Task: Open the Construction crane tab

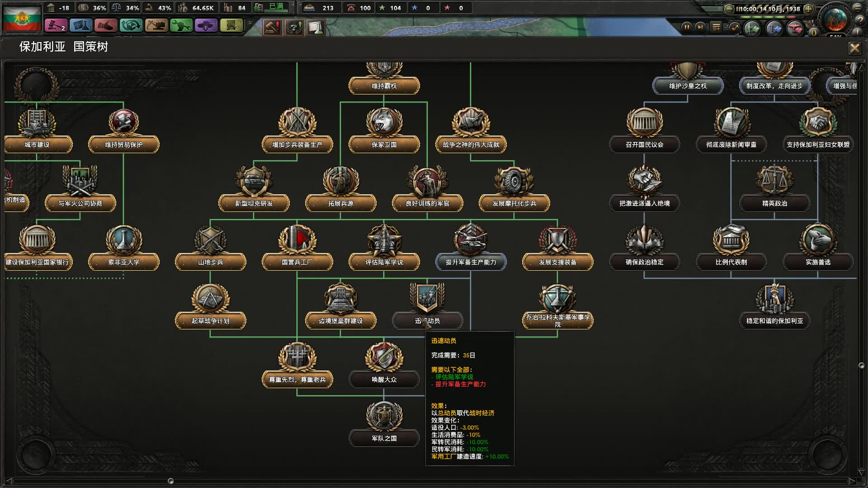Action: coord(156,26)
